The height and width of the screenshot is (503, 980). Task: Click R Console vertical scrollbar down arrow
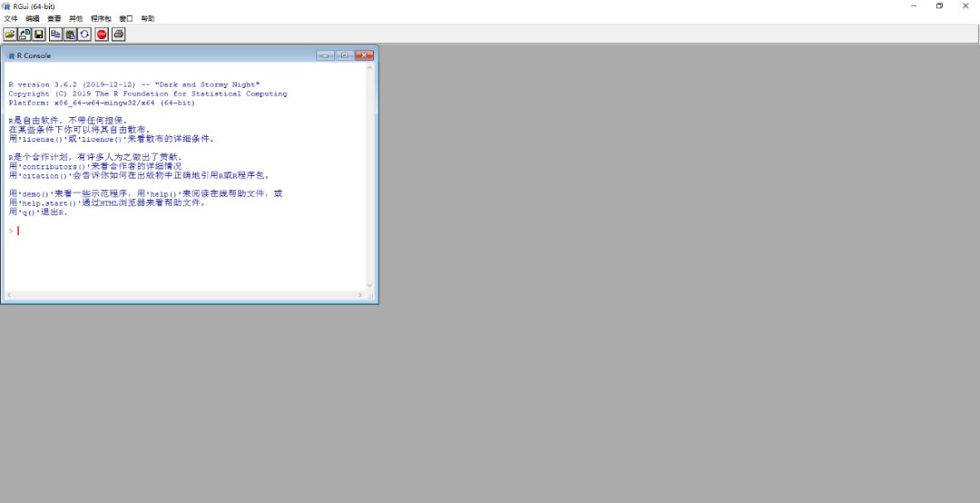(x=369, y=285)
